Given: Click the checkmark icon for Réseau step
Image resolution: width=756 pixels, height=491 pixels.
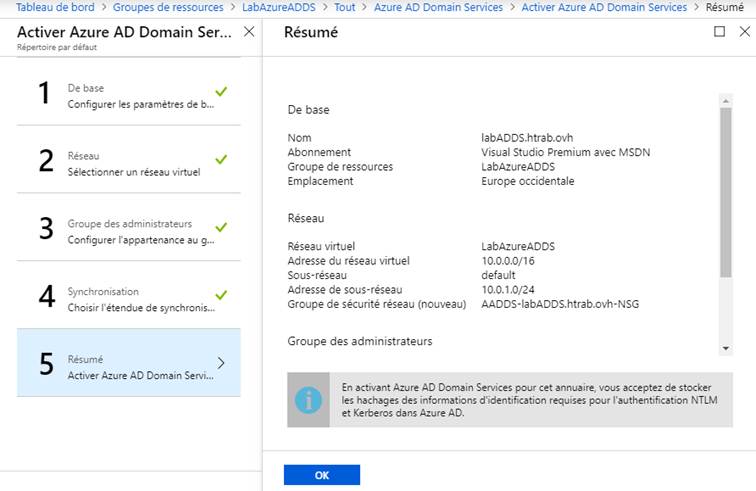Looking at the screenshot, I should (221, 159).
